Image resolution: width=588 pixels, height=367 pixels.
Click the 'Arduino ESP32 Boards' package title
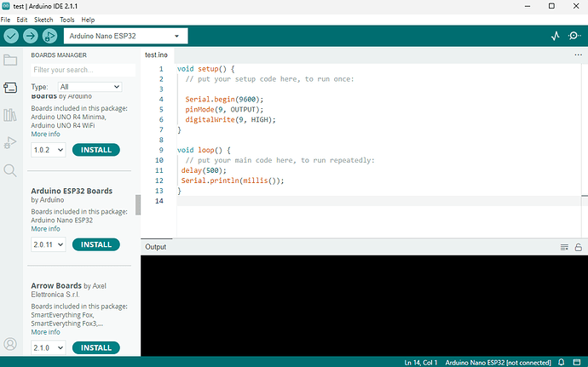[x=72, y=192]
